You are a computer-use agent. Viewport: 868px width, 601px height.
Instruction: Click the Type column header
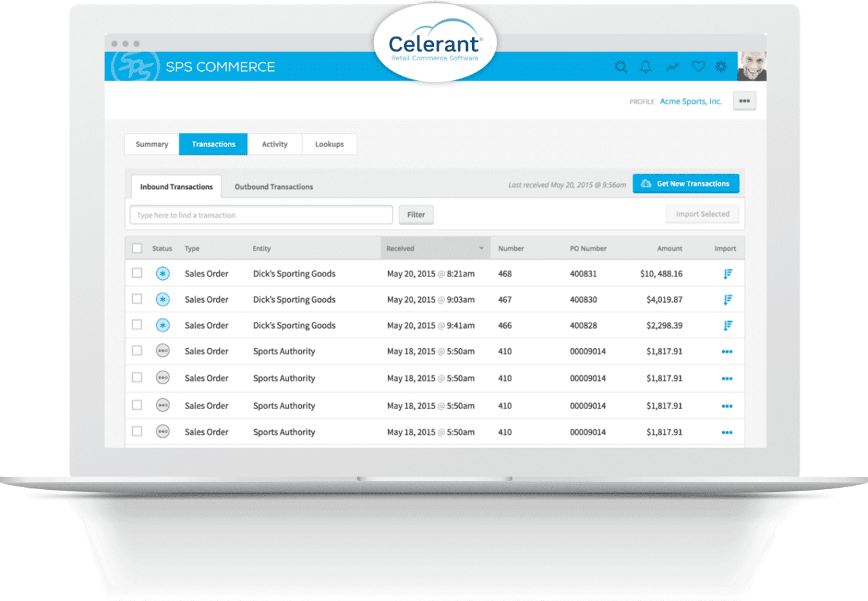click(193, 249)
